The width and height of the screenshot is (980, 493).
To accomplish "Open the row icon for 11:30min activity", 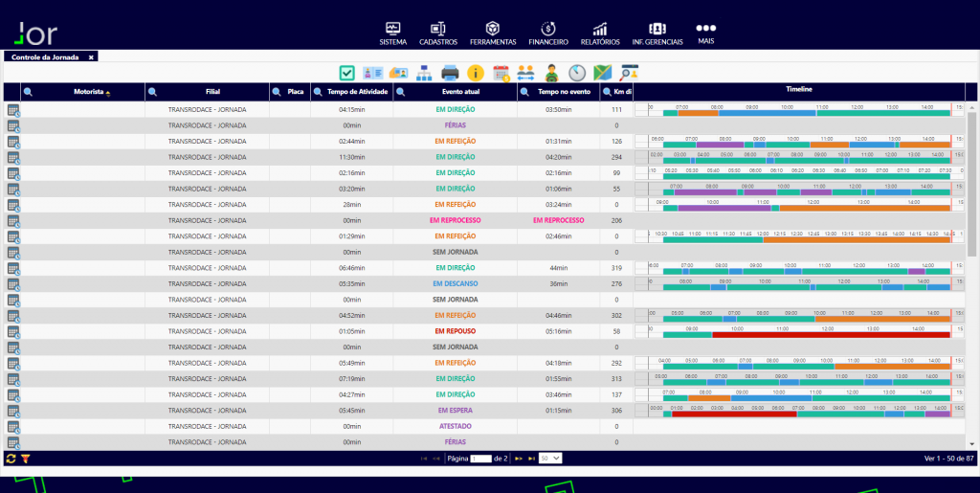I will [13, 157].
